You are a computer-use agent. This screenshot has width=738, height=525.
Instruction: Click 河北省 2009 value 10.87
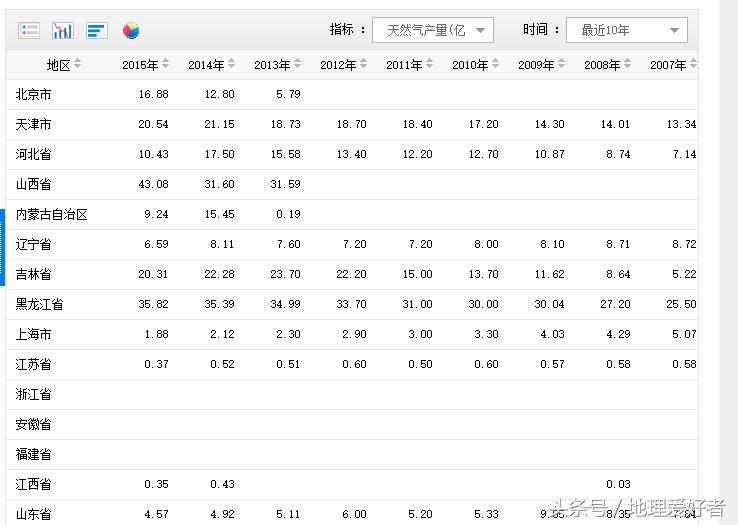tap(549, 154)
